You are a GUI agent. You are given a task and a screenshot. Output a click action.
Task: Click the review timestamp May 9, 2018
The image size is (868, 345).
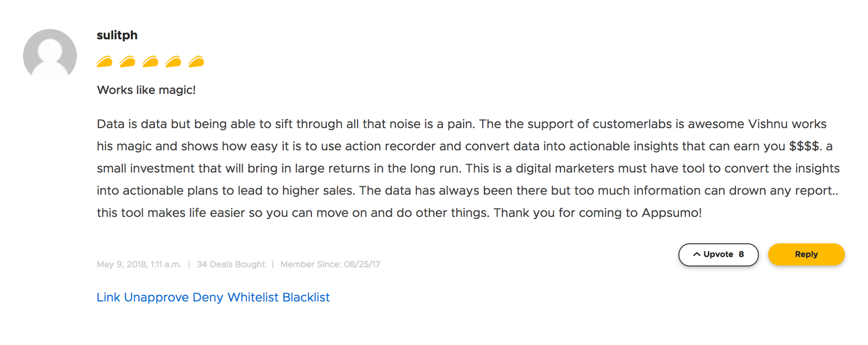pyautogui.click(x=139, y=264)
